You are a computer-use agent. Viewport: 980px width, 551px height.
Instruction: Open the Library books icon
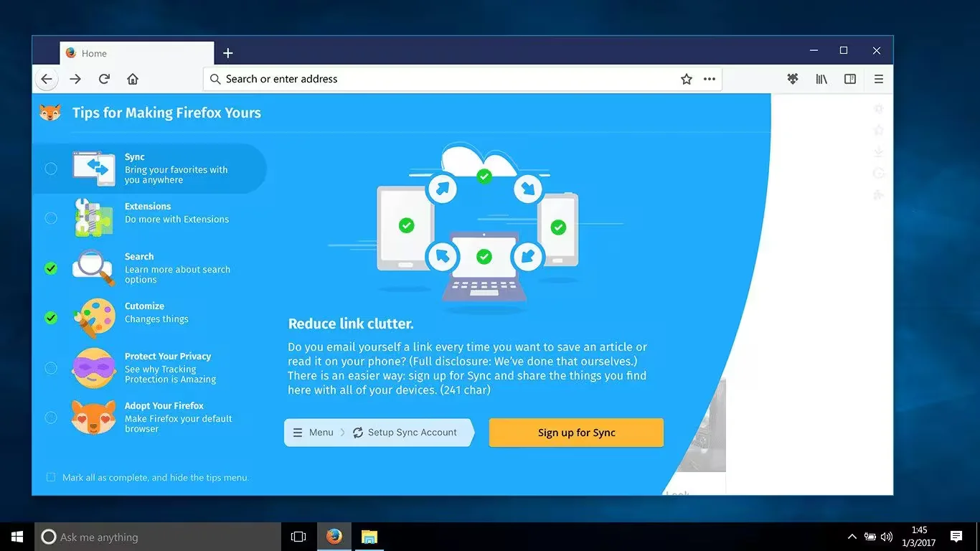click(x=821, y=79)
